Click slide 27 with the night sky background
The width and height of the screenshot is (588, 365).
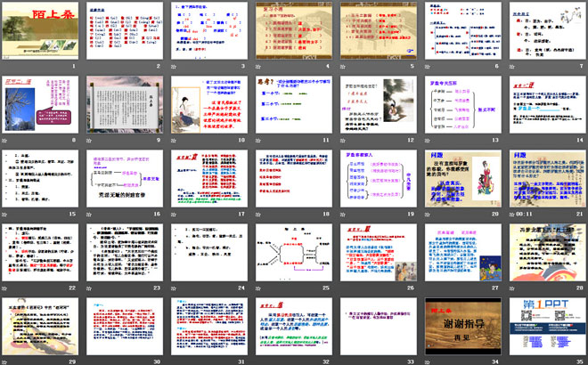pos(461,250)
